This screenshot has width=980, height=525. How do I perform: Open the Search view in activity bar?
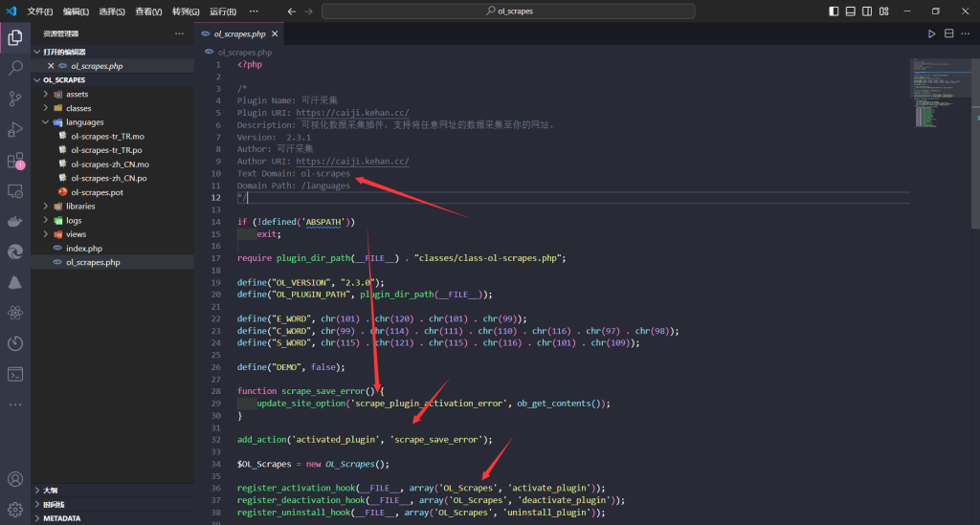coord(15,69)
